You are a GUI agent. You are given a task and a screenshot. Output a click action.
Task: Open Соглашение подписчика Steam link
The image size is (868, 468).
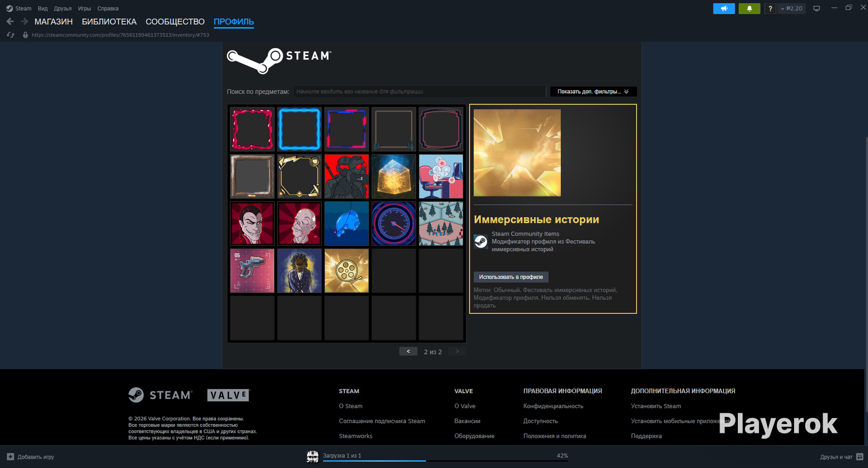[x=382, y=421]
